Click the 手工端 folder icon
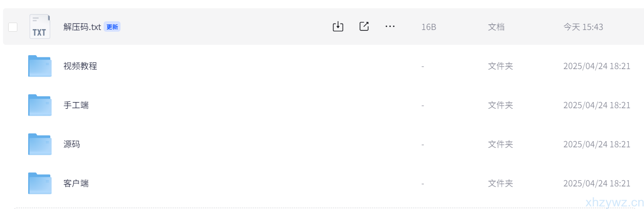 coord(39,105)
